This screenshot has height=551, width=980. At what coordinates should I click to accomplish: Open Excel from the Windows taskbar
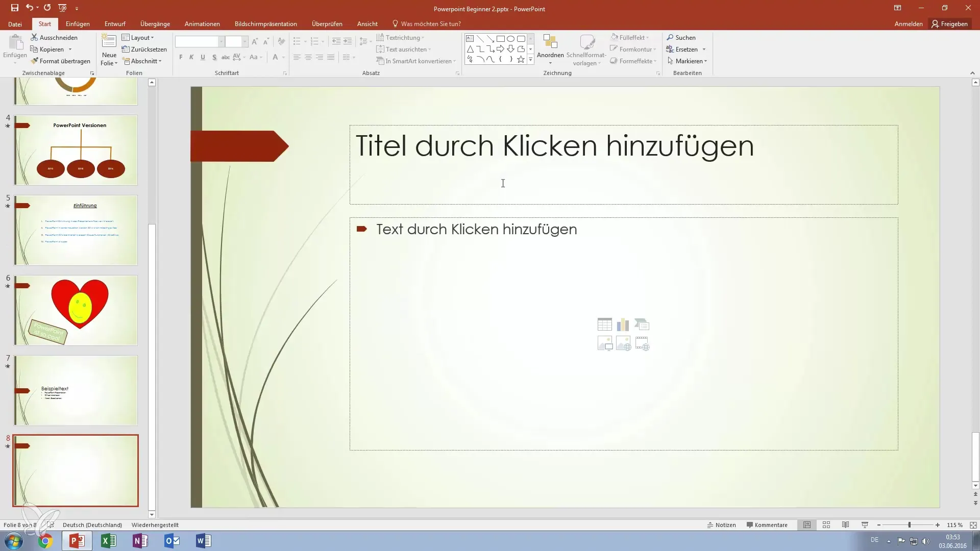(109, 541)
